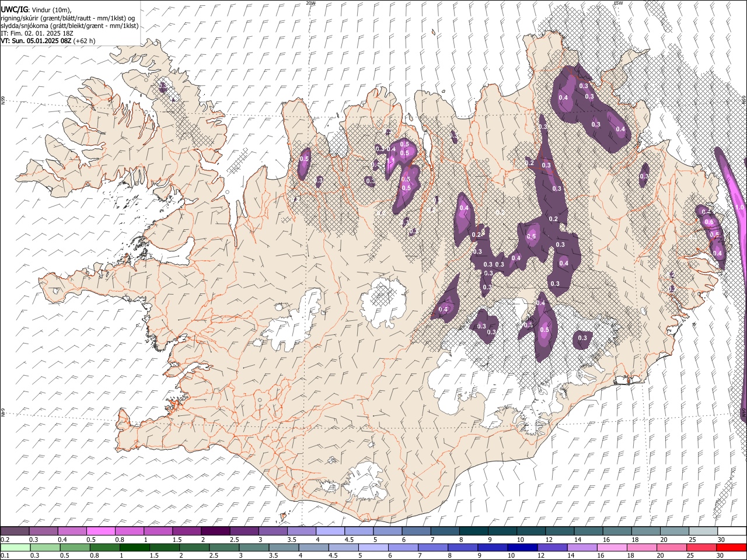The height and width of the screenshot is (560, 747).
Task: Click the valid time 'VT: Sun. 05.01.2025 08Z'
Action: (x=36, y=41)
